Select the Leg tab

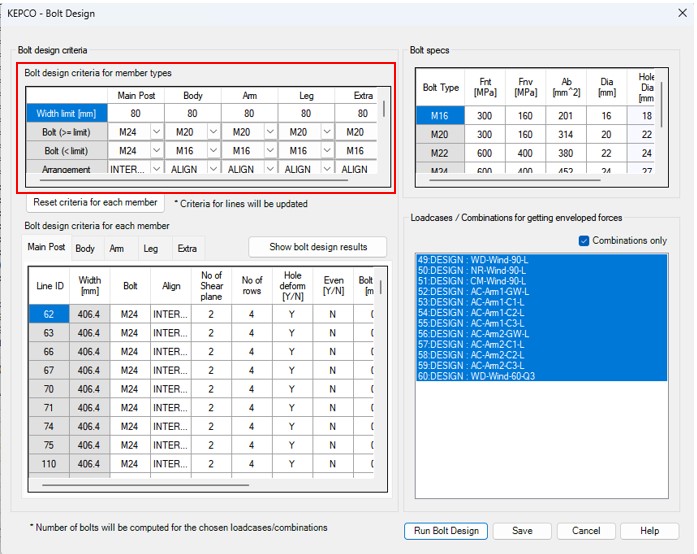(x=150, y=248)
